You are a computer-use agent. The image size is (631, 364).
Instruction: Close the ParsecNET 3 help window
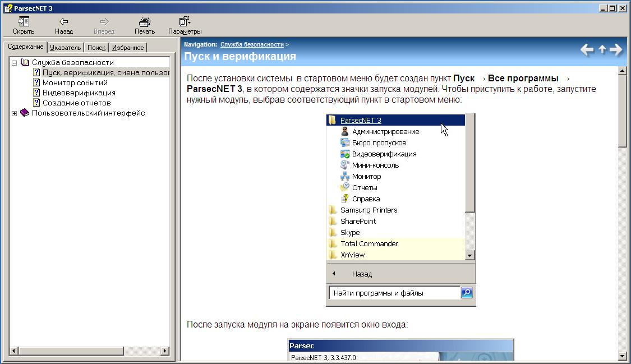pos(622,8)
